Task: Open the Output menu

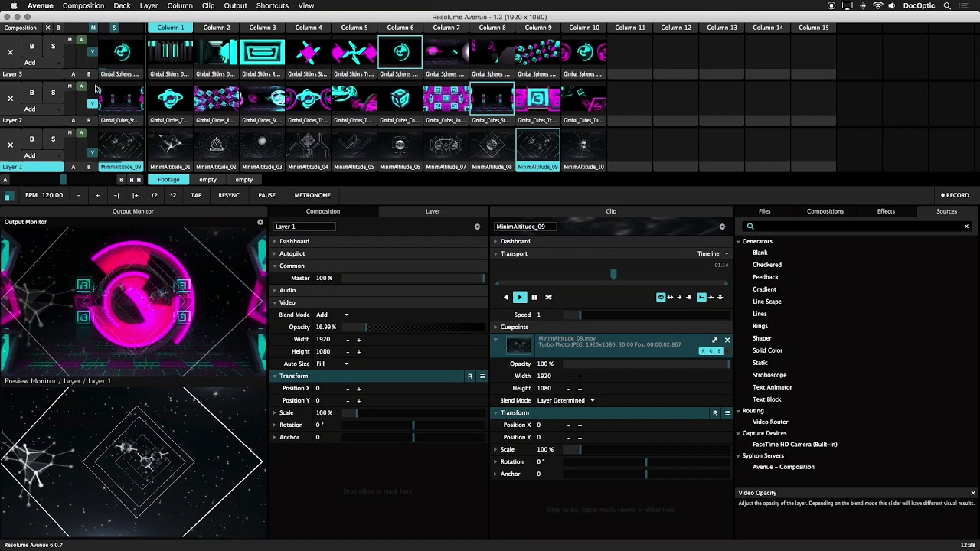Action: [x=235, y=5]
